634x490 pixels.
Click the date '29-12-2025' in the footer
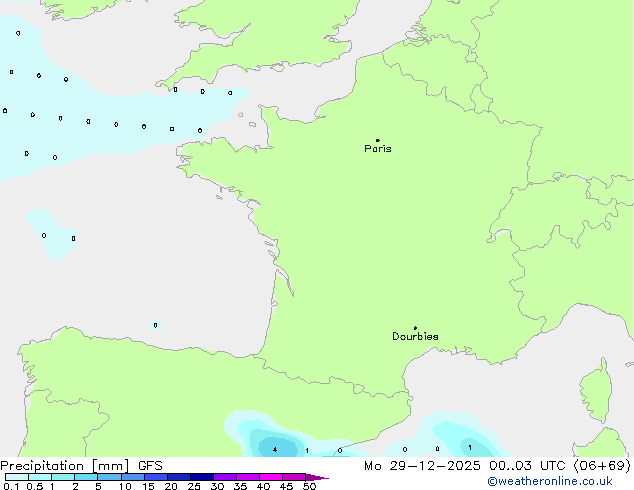(x=435, y=466)
